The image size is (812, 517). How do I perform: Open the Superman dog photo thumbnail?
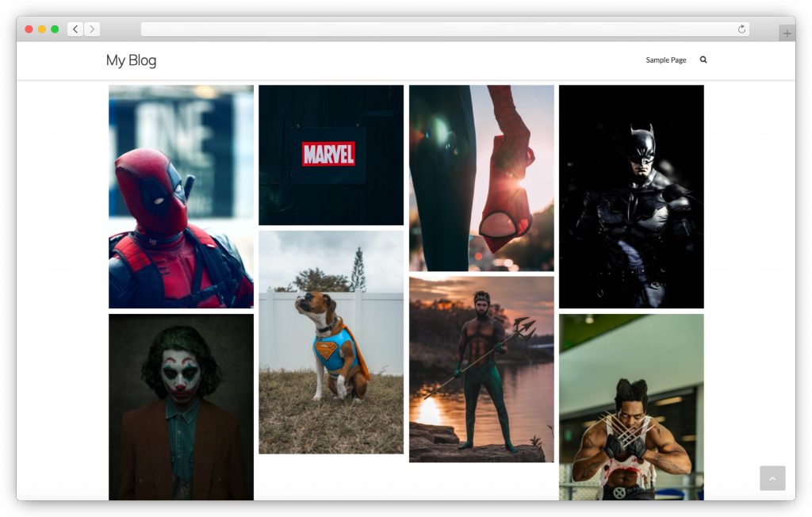pos(331,343)
